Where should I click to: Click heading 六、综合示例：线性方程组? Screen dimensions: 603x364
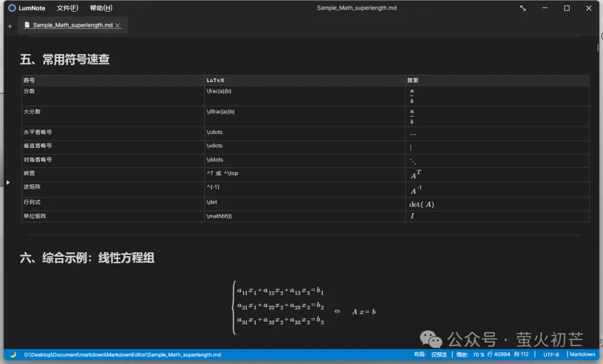point(87,257)
